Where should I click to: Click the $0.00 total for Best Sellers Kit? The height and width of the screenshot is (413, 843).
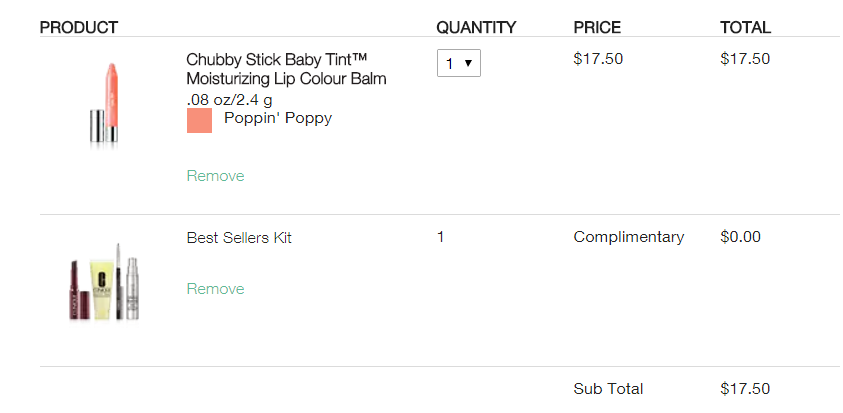pos(740,237)
